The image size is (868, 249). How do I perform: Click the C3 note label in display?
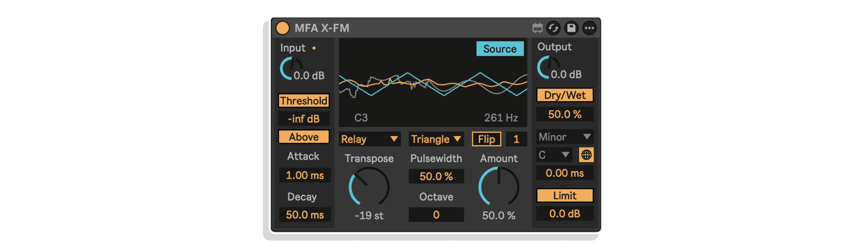[361, 118]
